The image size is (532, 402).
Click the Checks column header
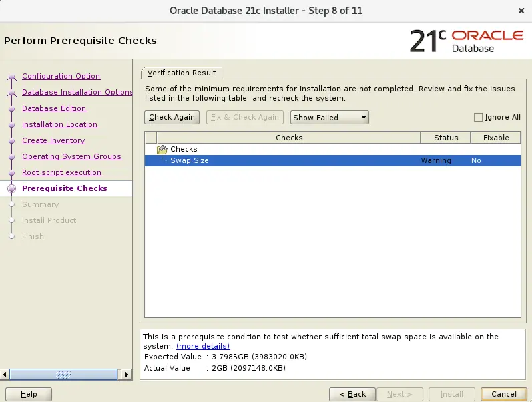coord(289,138)
